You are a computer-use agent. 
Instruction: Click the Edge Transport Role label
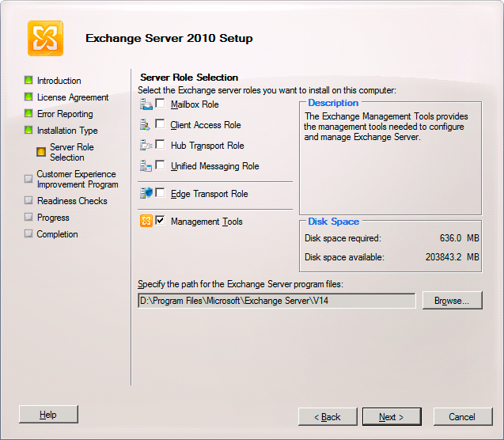pyautogui.click(x=209, y=194)
